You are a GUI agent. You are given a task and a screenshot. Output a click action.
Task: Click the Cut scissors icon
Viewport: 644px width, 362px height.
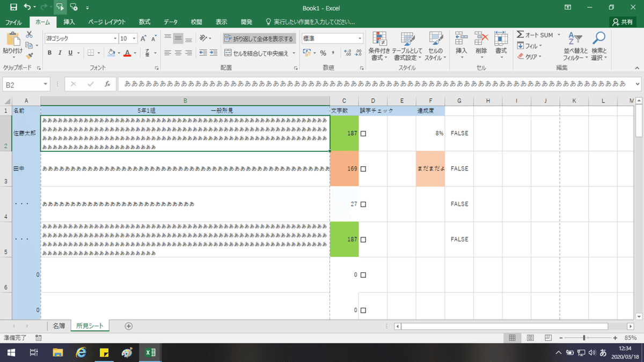pos(29,34)
